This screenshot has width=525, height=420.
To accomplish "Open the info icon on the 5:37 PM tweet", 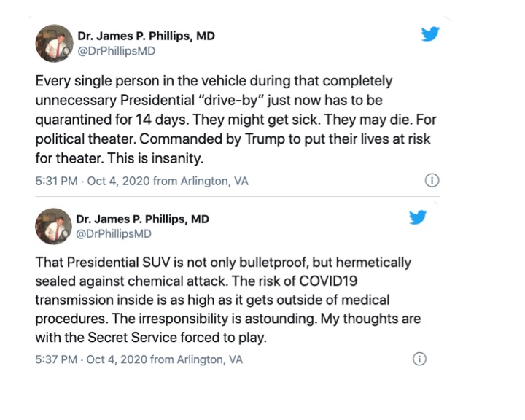I will click(419, 359).
